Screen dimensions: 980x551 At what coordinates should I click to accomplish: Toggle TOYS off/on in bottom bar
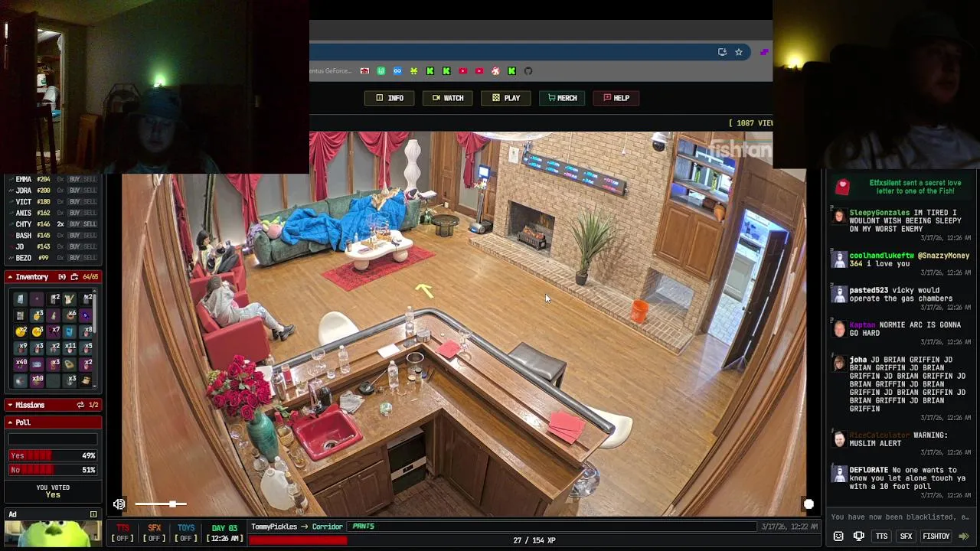(x=186, y=533)
